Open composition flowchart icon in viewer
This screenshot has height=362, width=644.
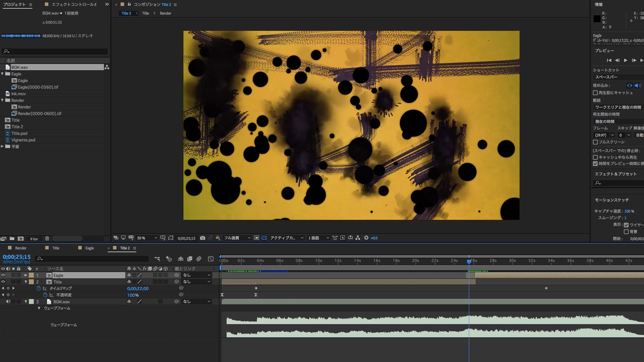tap(358, 238)
